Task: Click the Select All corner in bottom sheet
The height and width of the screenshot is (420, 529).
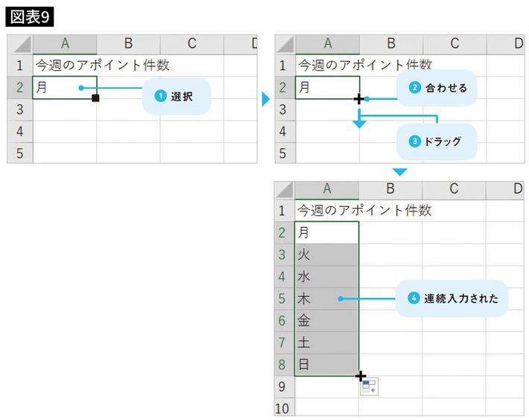Action: point(285,189)
